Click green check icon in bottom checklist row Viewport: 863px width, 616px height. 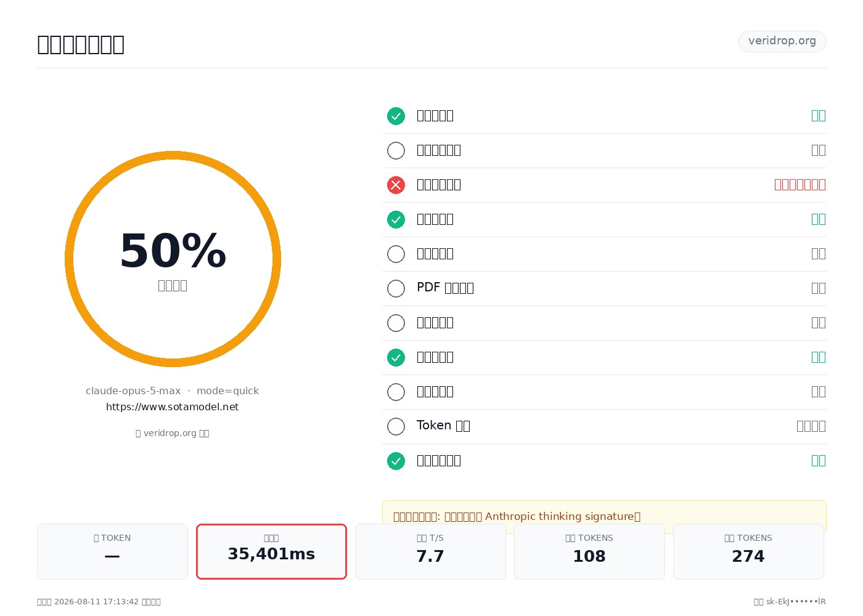[x=396, y=461]
